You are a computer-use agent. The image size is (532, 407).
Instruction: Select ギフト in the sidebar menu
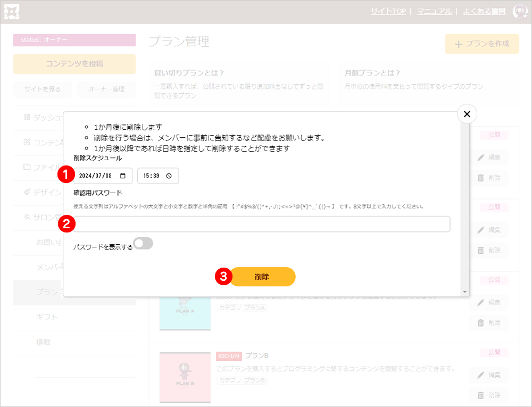pyautogui.click(x=47, y=318)
